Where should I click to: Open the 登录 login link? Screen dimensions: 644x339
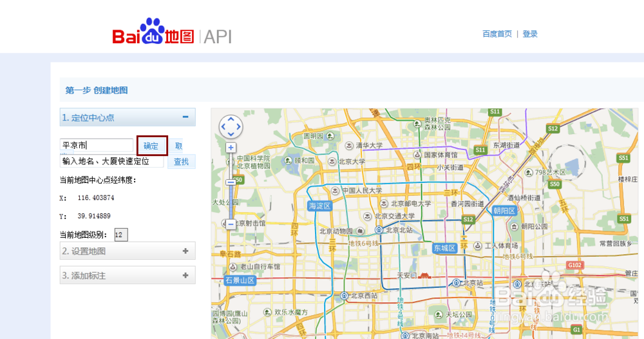tap(530, 34)
